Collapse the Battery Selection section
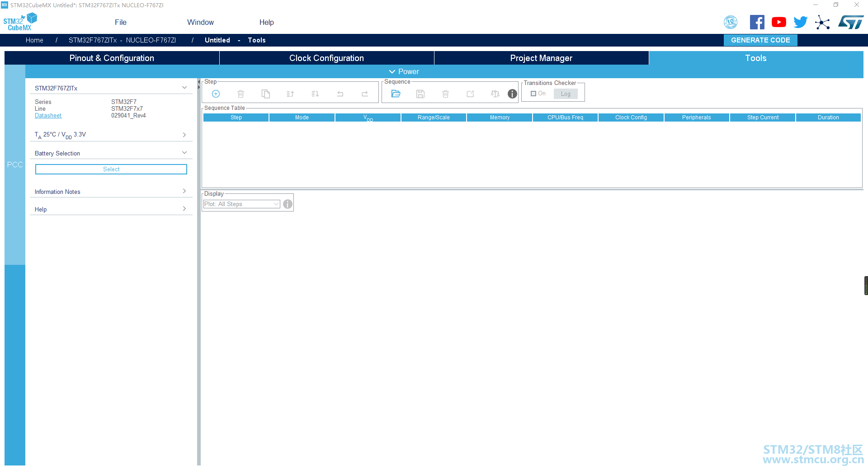Viewport: 868px width, 470px height. tap(184, 153)
